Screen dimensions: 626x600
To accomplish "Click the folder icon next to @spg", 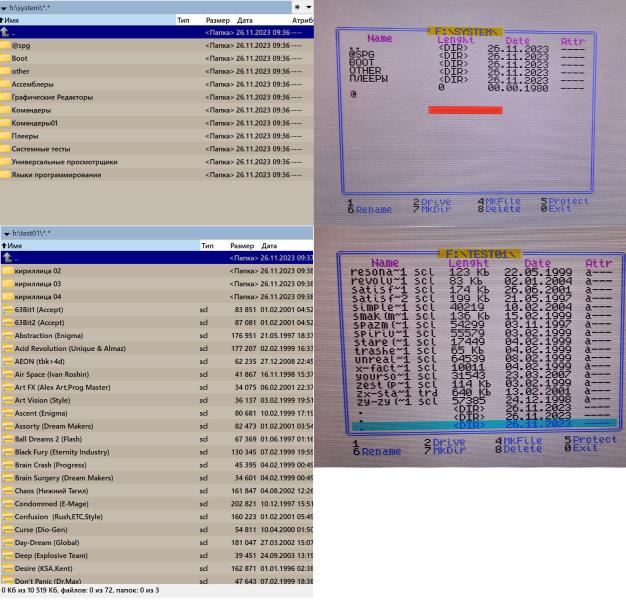I will click(7, 45).
